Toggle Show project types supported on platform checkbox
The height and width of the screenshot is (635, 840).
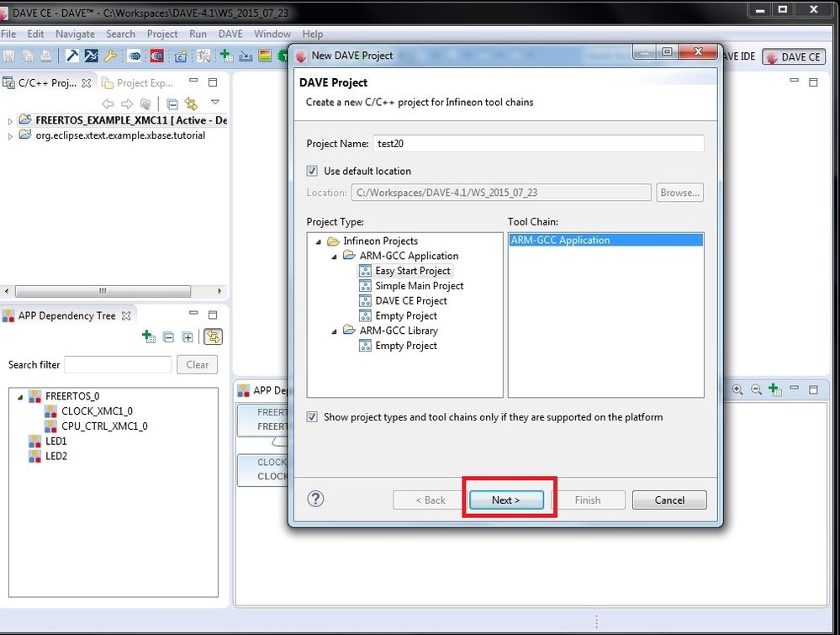pos(312,417)
